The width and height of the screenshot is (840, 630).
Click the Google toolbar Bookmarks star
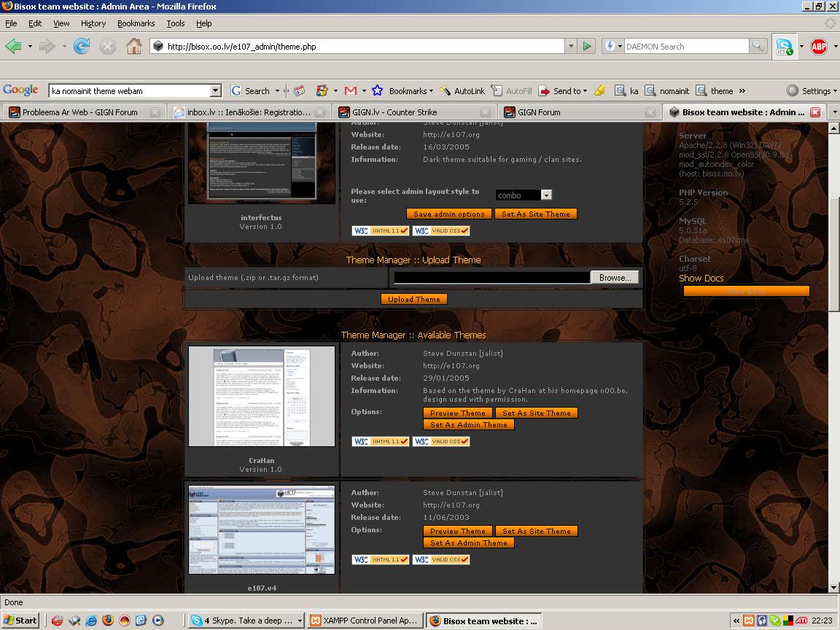point(377,91)
